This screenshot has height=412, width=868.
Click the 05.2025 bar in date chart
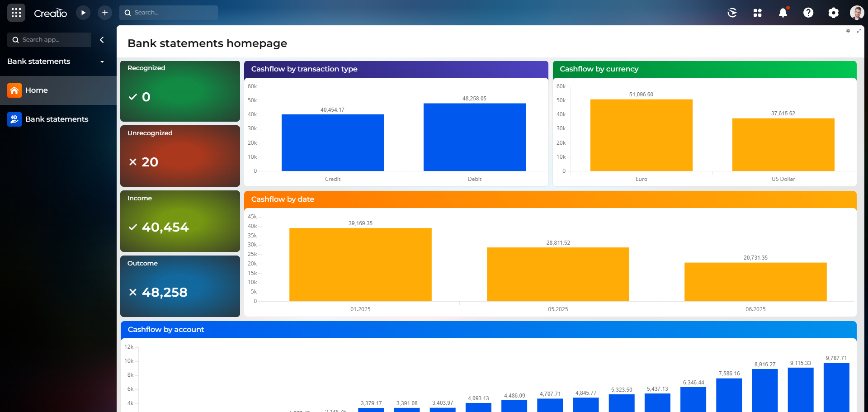pos(558,274)
